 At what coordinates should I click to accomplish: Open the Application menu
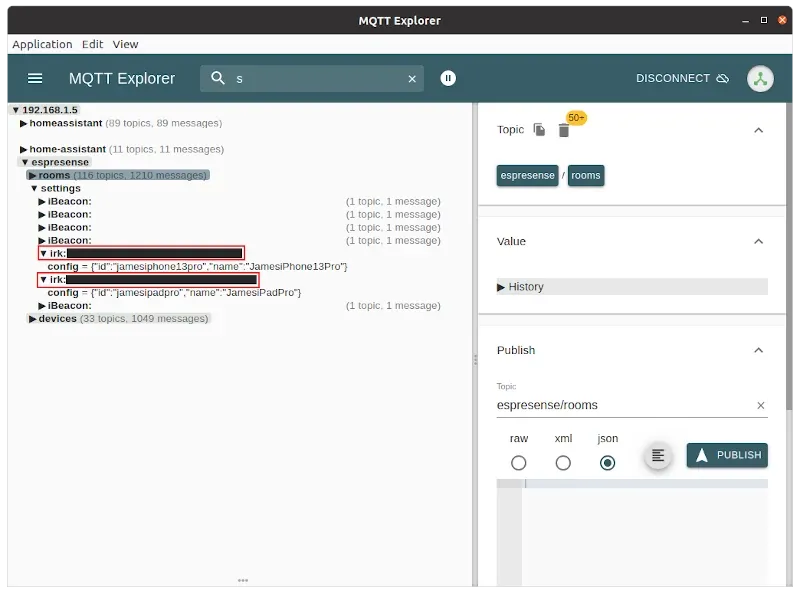42,44
